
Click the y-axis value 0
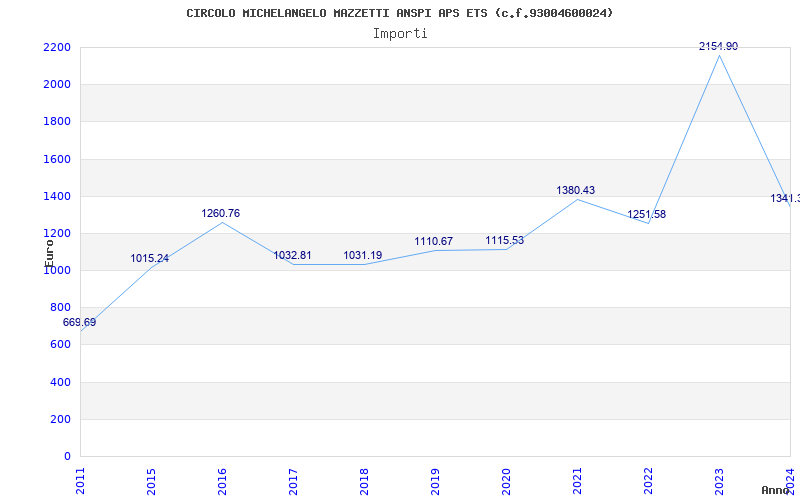pyautogui.click(x=67, y=457)
